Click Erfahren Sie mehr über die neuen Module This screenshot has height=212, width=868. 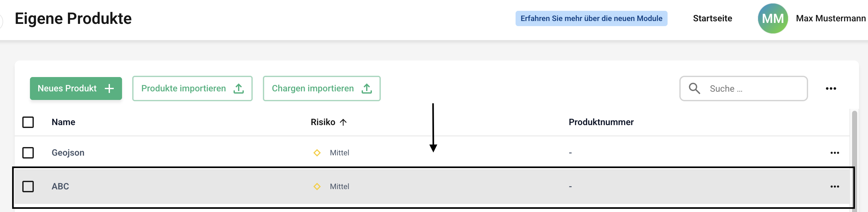(x=591, y=18)
